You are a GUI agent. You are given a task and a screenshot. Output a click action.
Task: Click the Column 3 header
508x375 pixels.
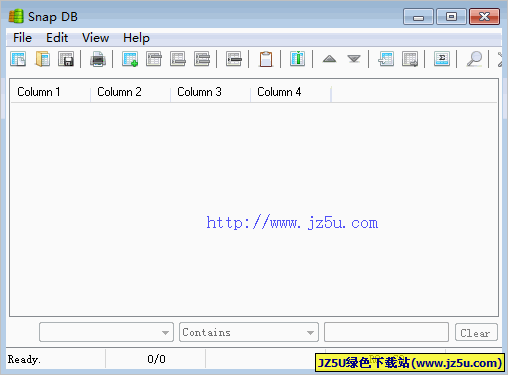[211, 92]
